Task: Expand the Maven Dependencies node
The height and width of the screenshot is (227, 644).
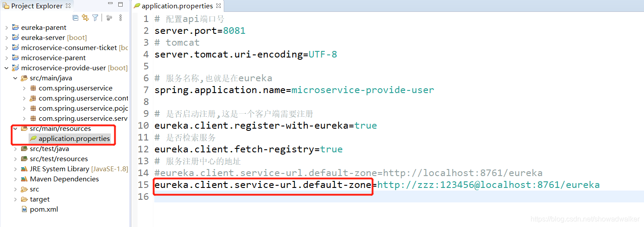Action: click(15, 179)
